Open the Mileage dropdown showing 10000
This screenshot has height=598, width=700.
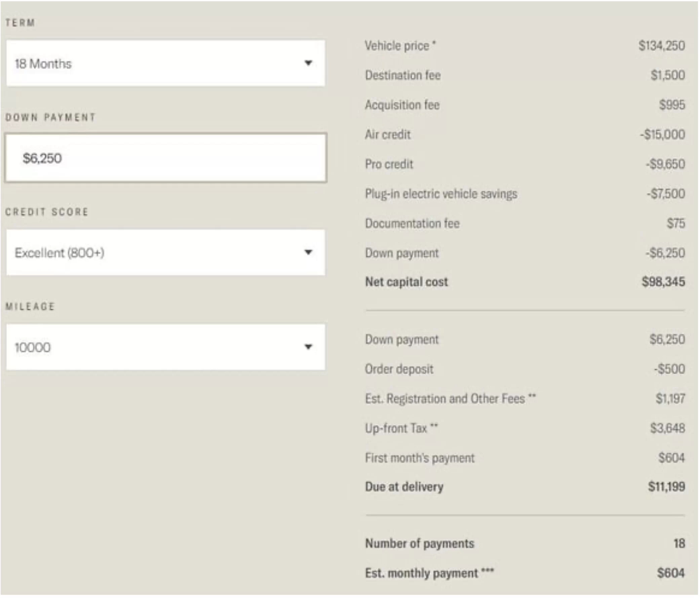(x=165, y=347)
